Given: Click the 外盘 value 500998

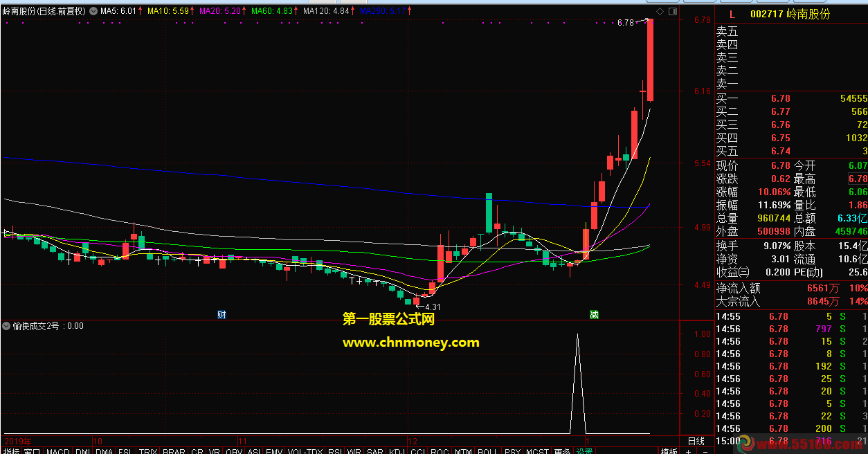Looking at the screenshot, I should click(x=774, y=231).
